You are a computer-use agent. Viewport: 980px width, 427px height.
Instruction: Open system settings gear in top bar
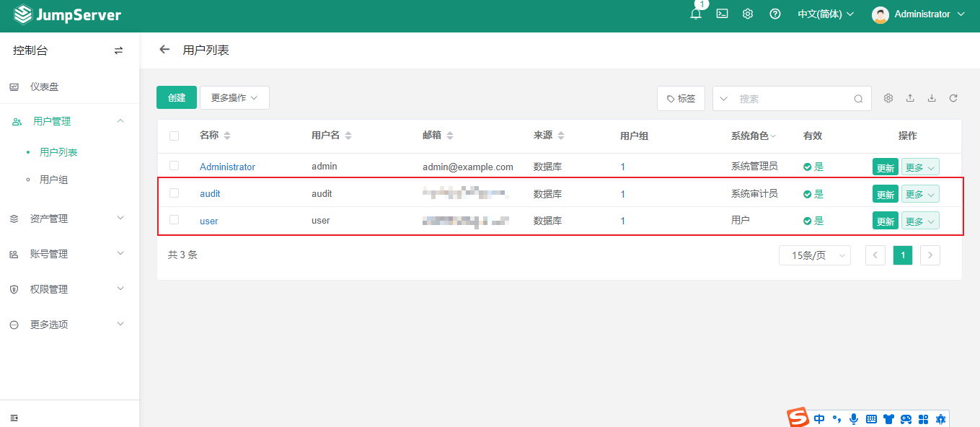coord(748,13)
